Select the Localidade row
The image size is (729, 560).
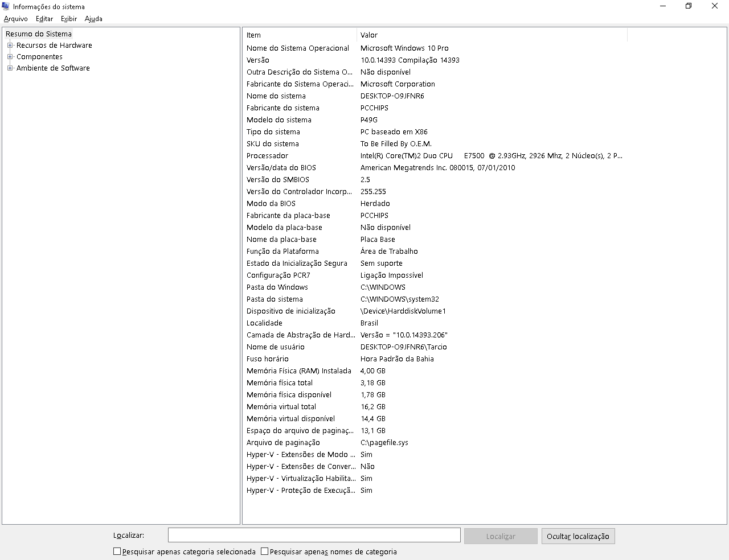(x=435, y=323)
